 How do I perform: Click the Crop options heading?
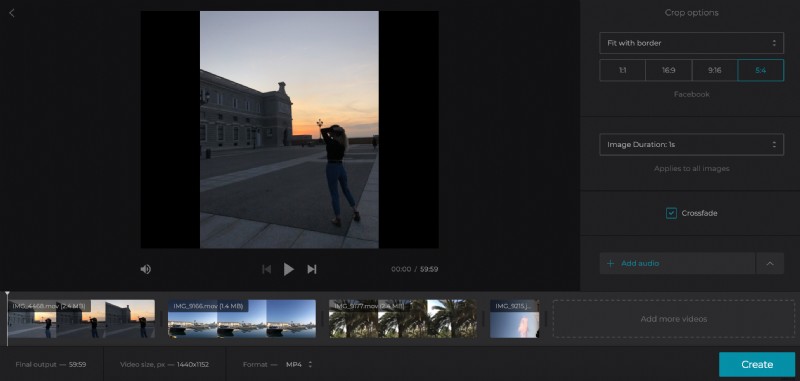click(x=691, y=13)
